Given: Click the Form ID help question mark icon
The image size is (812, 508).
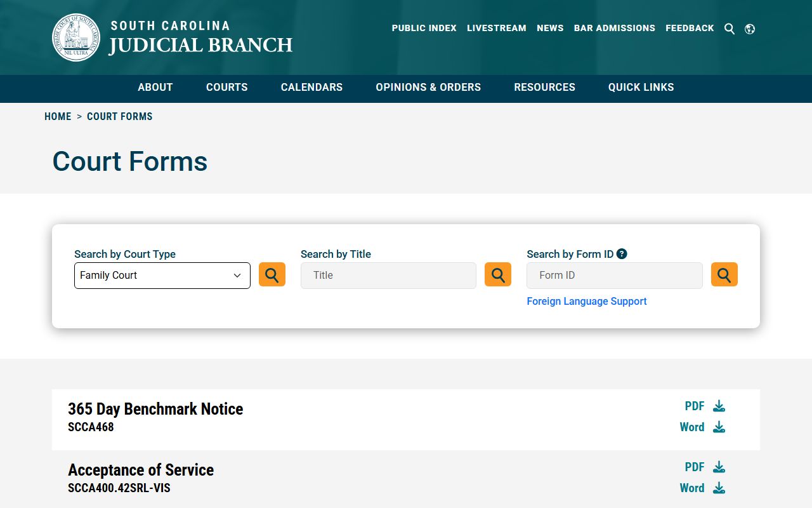Looking at the screenshot, I should pyautogui.click(x=622, y=254).
